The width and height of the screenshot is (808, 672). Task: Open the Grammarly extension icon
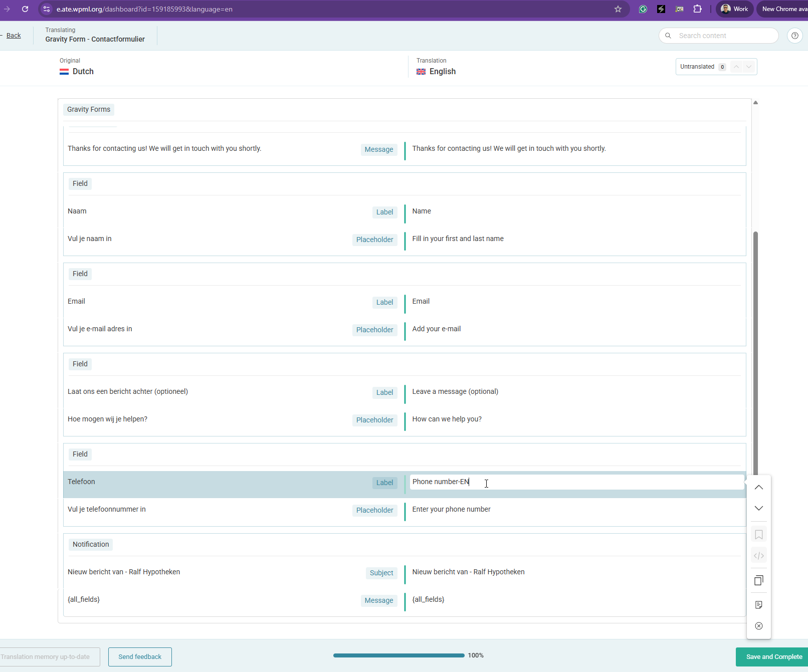pyautogui.click(x=643, y=9)
